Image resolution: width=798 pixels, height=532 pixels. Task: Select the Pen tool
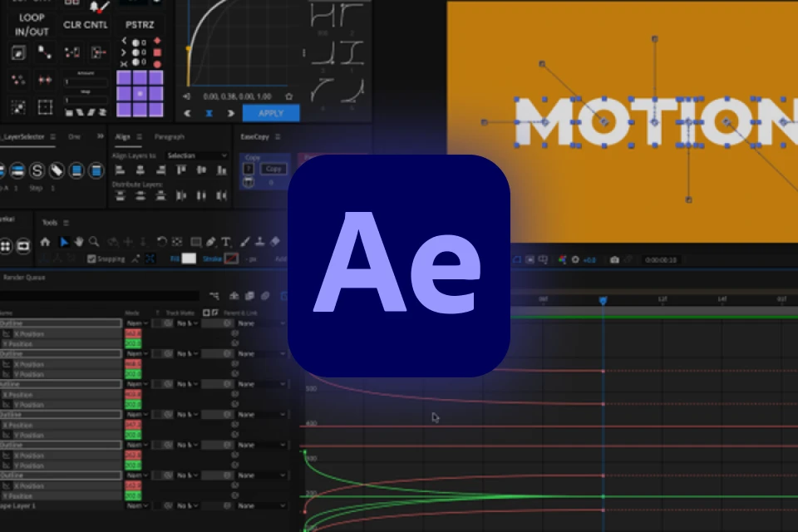(x=210, y=242)
